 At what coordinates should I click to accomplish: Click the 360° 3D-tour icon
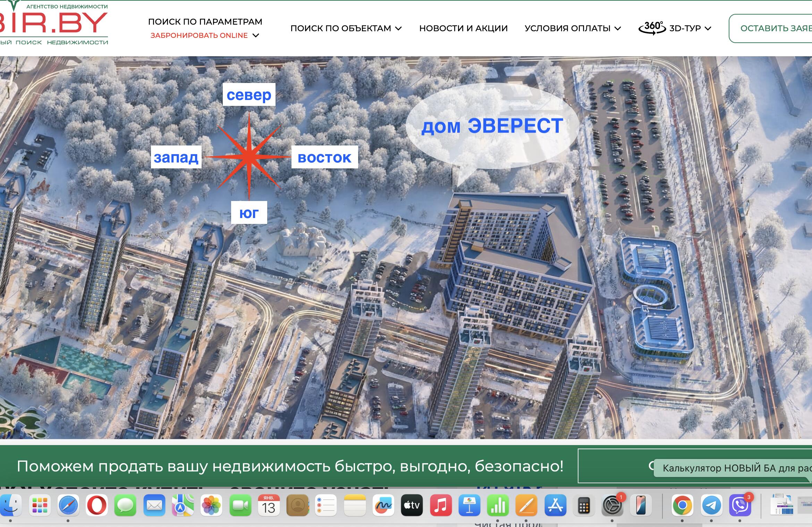(652, 28)
